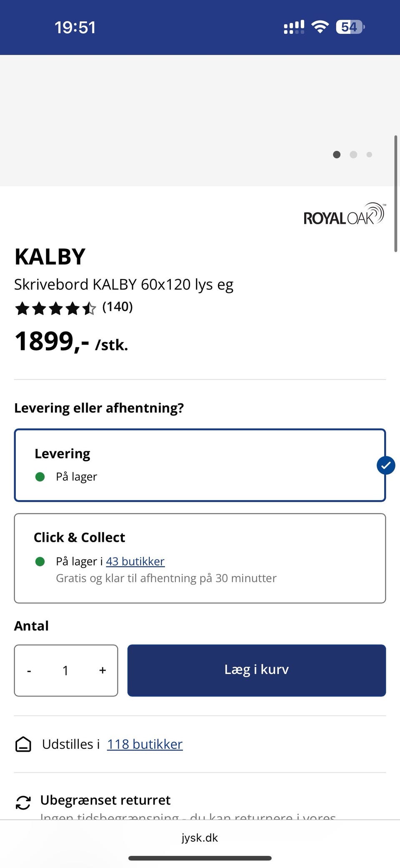Choose the Click & Collect option

[x=200, y=558]
